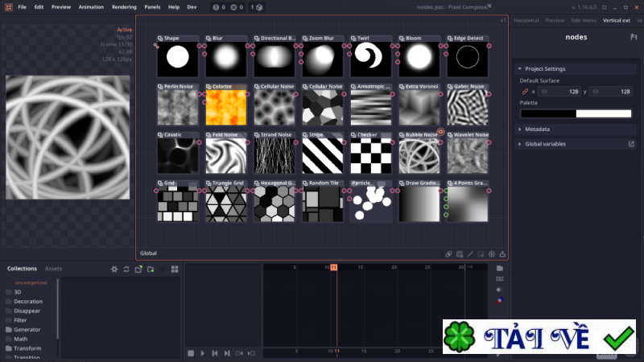Screen dimensions: 644x362
Task: Click the center view crosshair icon
Action: [492, 254]
